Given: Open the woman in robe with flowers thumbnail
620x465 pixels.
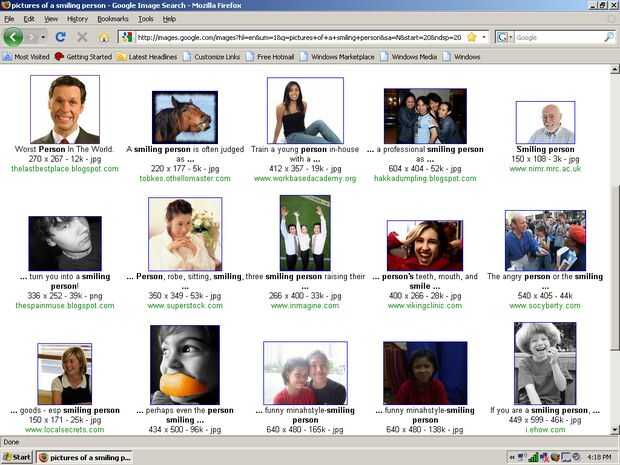Looking at the screenshot, I should [185, 234].
